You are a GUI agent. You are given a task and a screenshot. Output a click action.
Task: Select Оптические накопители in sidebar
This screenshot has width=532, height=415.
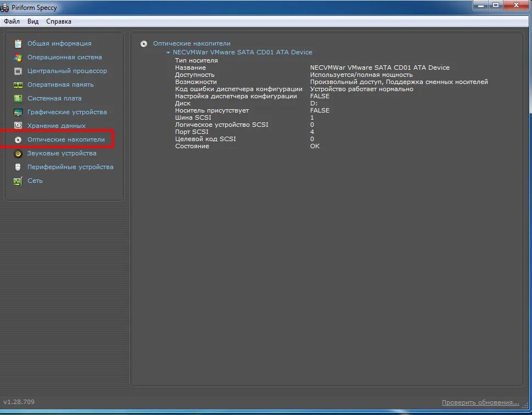pos(66,139)
